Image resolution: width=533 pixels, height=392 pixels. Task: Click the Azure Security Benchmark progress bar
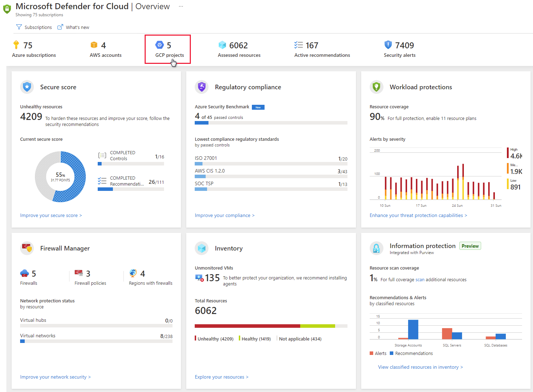[x=271, y=123]
